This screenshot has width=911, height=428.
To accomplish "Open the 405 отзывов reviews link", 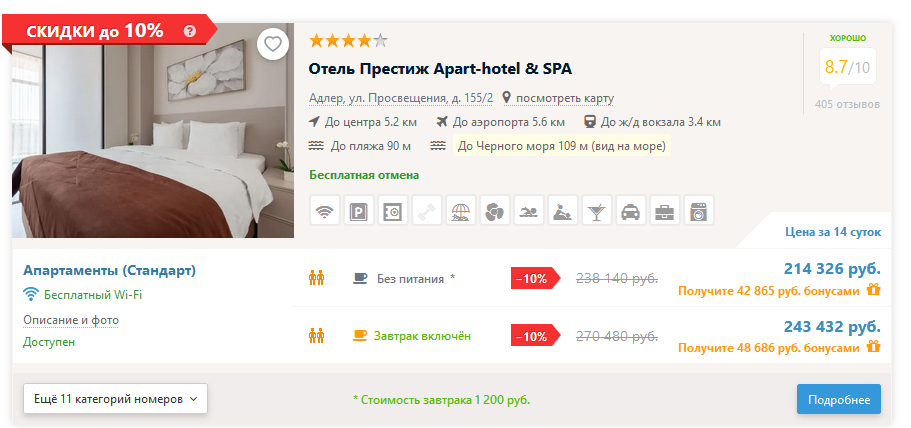I will [x=847, y=105].
